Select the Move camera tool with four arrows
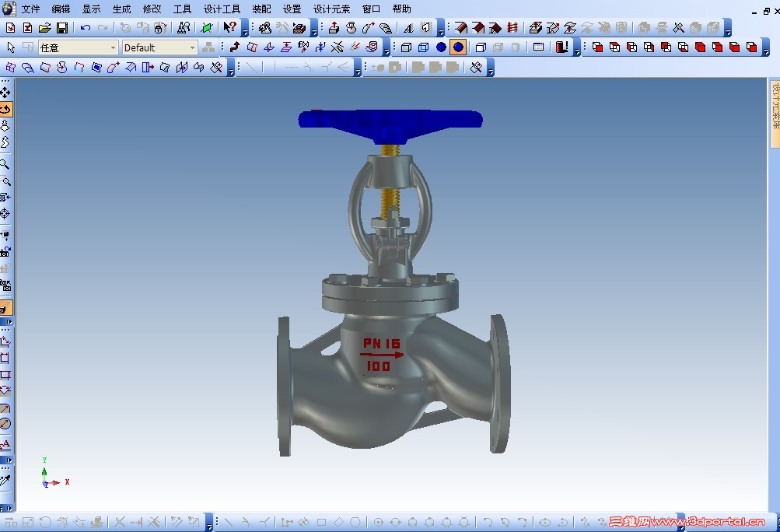This screenshot has height=532, width=780. tap(5, 93)
